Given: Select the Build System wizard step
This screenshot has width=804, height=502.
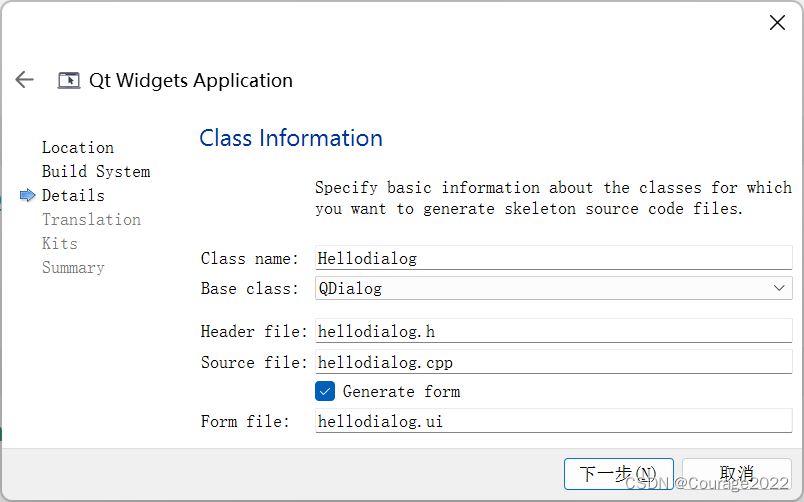Looking at the screenshot, I should [96, 171].
